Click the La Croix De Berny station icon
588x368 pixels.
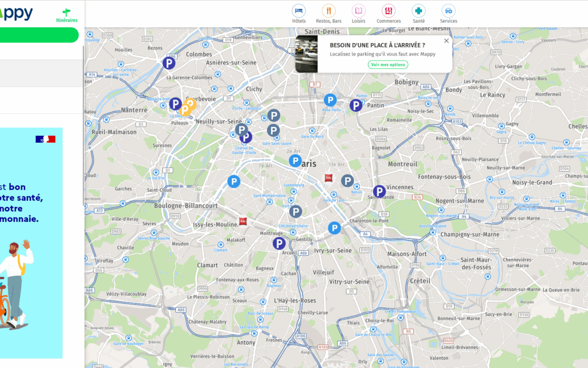(254, 333)
